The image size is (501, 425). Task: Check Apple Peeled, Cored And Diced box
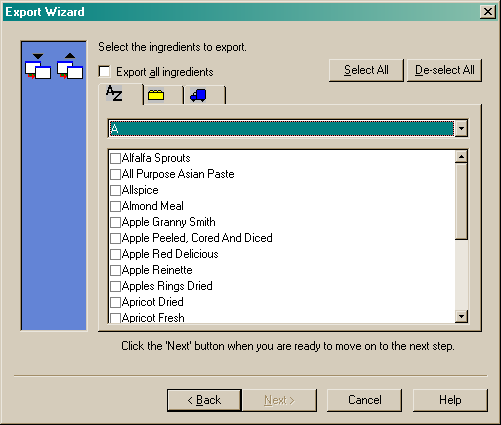(x=115, y=238)
